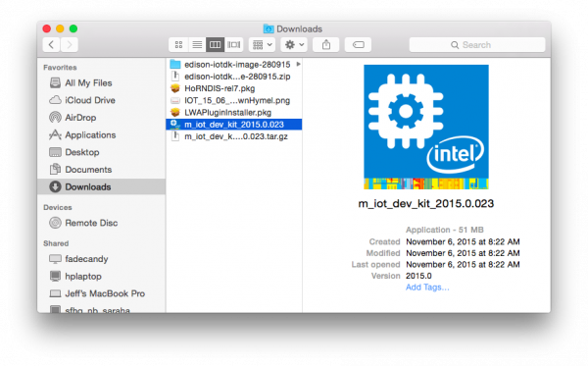This screenshot has width=588, height=366.
Task: Open the item arrangement dropdown
Action: (262, 45)
